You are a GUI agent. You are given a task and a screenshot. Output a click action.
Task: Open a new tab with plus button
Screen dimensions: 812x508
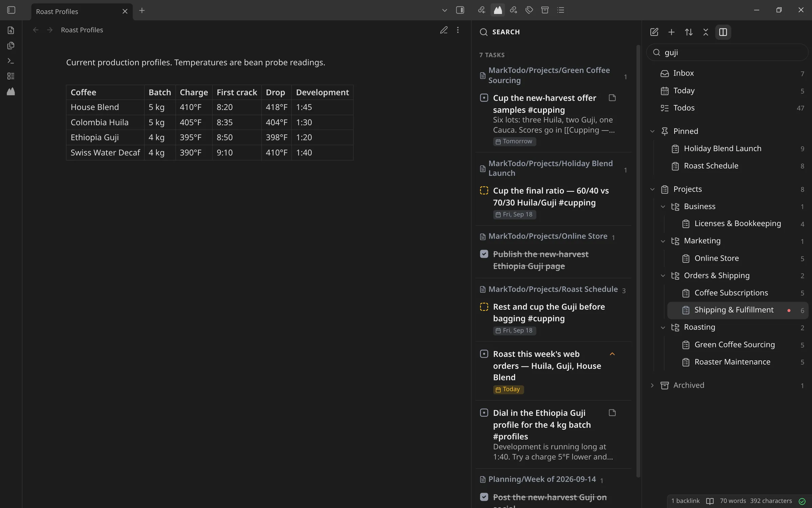click(x=142, y=10)
